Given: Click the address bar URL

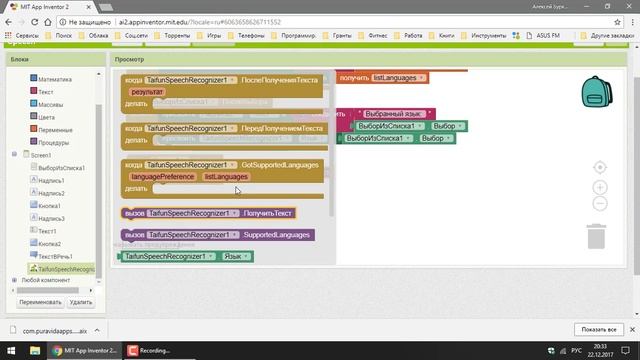Looking at the screenshot, I should (200, 22).
